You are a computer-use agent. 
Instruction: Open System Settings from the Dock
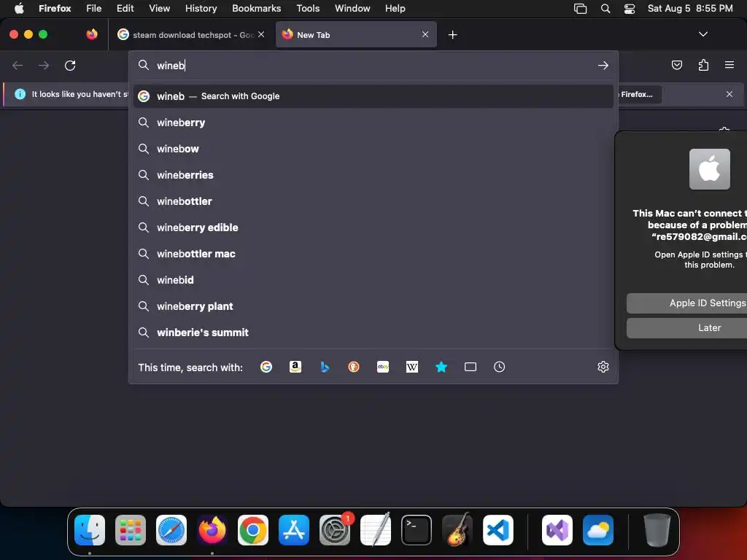tap(334, 530)
